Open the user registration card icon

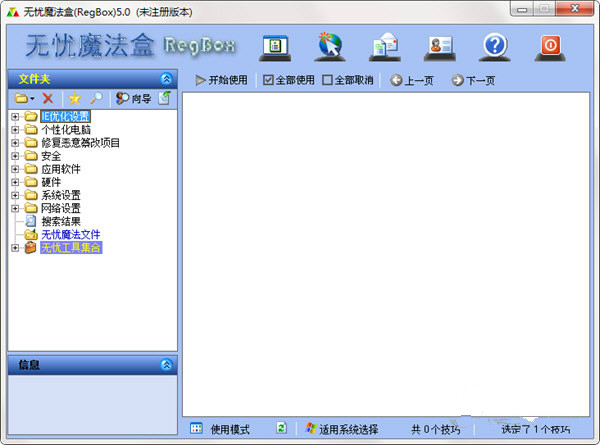440,48
